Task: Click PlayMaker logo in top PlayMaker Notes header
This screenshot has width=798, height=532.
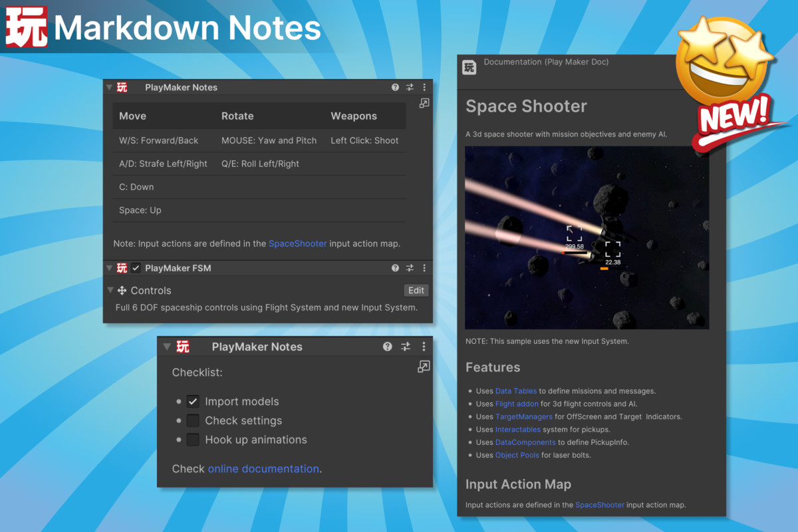Action: [x=122, y=87]
